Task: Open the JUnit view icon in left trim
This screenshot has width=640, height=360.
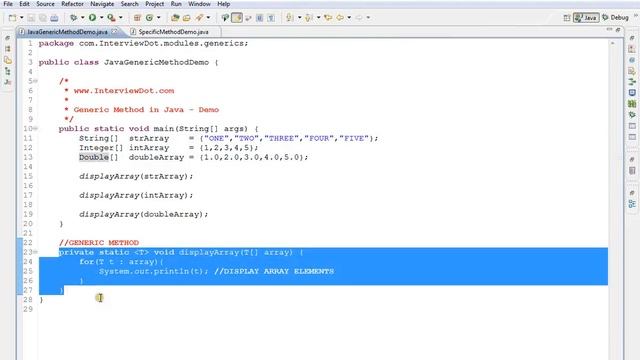Action: point(8,82)
